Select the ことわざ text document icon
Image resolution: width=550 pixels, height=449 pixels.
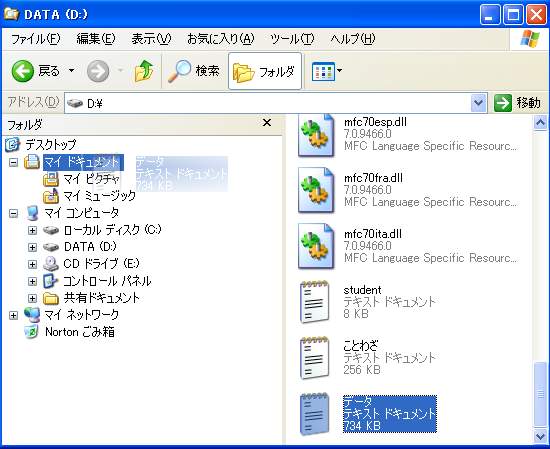(x=315, y=358)
